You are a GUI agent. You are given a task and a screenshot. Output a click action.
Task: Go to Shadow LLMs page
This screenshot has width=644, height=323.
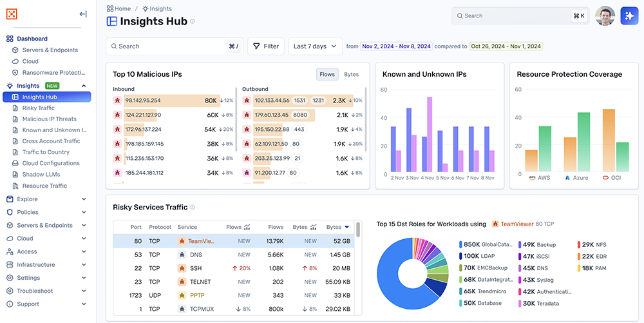click(42, 175)
